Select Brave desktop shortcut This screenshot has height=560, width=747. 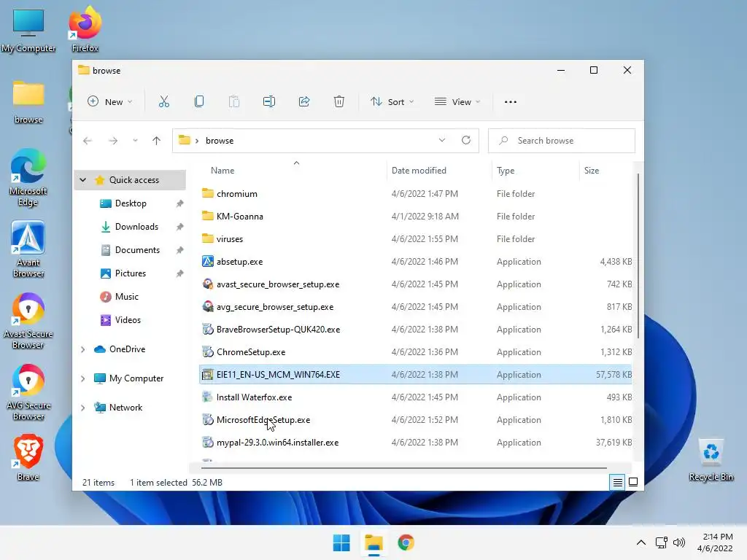click(x=28, y=458)
